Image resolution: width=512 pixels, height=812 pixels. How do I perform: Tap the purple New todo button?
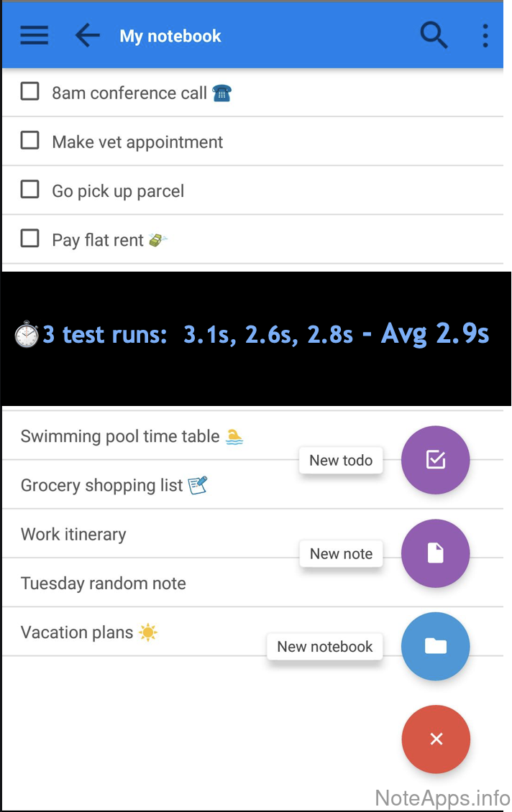435,460
